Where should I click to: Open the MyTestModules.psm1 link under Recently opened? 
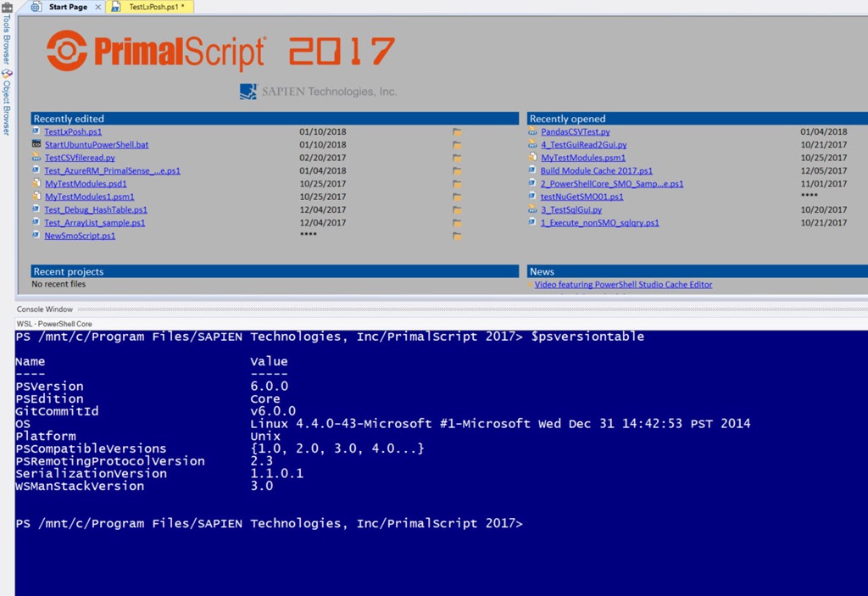pyautogui.click(x=583, y=158)
